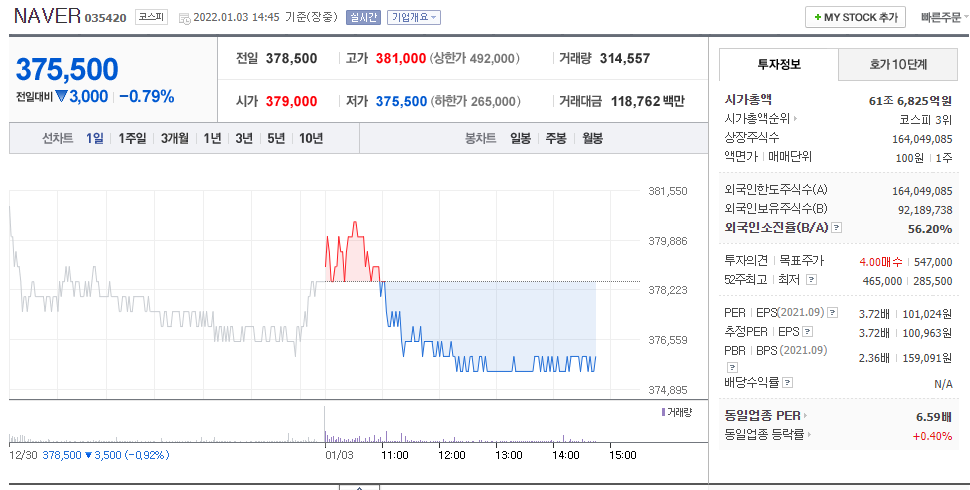Click the 11:00 time axis label
Screen dimensions: 970x490
(x=395, y=455)
